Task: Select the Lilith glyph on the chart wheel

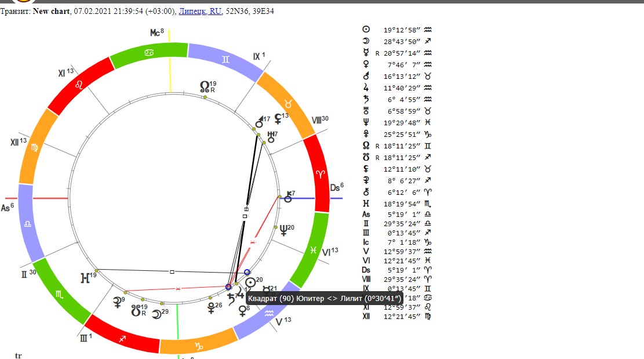Action: coord(278,119)
